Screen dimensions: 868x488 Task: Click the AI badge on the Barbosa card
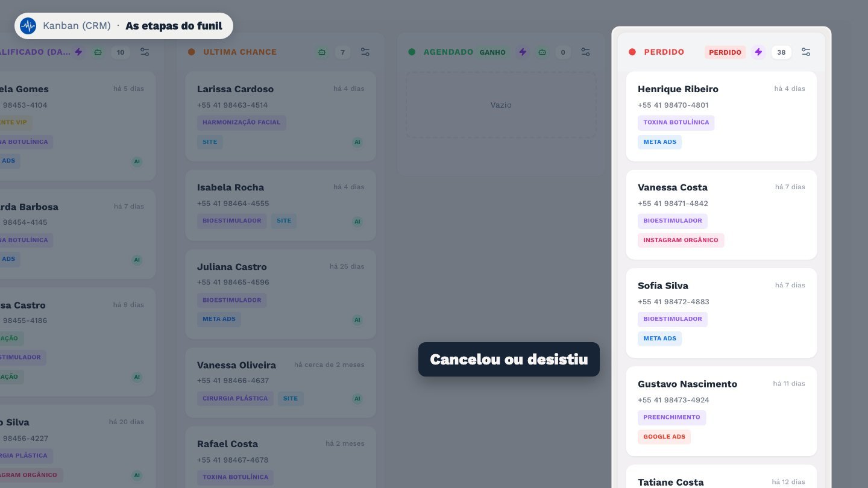tap(137, 260)
